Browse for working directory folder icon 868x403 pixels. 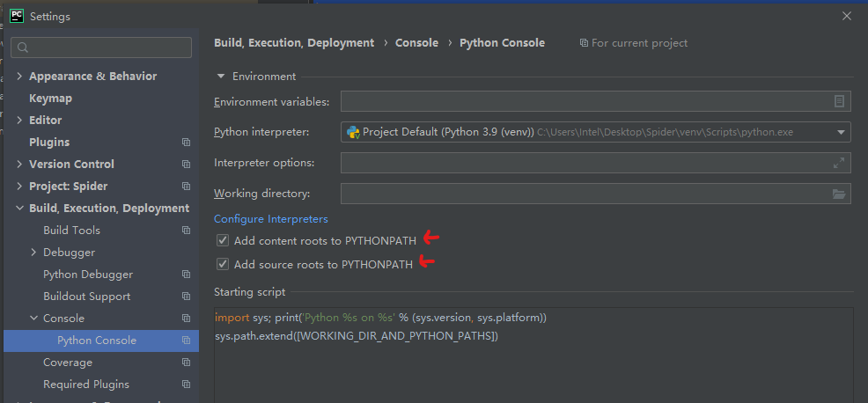tap(839, 194)
